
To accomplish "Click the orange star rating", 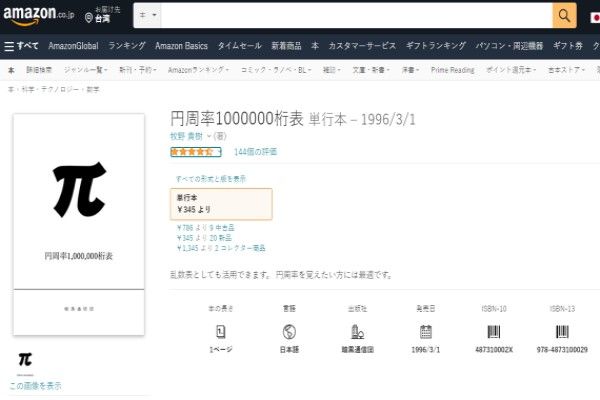I will [192, 152].
